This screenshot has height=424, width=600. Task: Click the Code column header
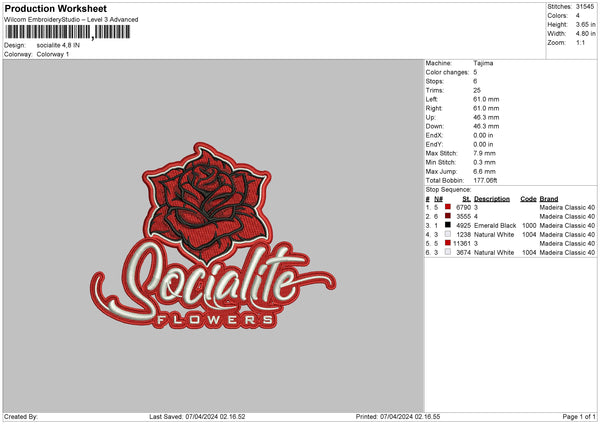(528, 199)
